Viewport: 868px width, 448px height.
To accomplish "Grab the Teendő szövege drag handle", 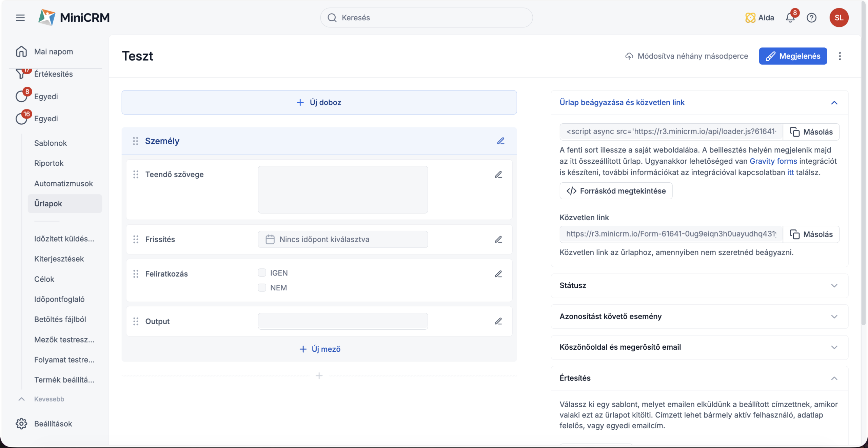I will pyautogui.click(x=136, y=175).
